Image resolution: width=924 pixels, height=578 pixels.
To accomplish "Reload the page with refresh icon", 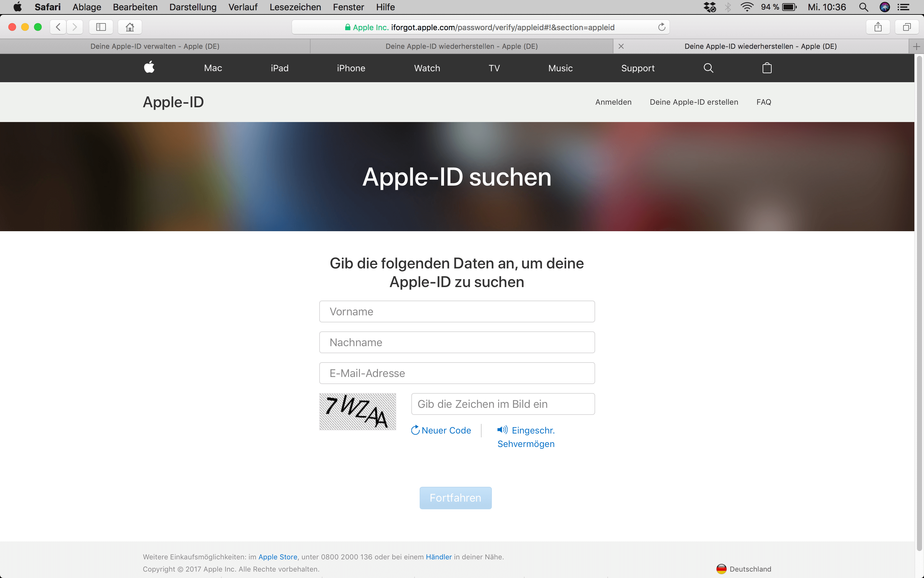I will click(662, 27).
